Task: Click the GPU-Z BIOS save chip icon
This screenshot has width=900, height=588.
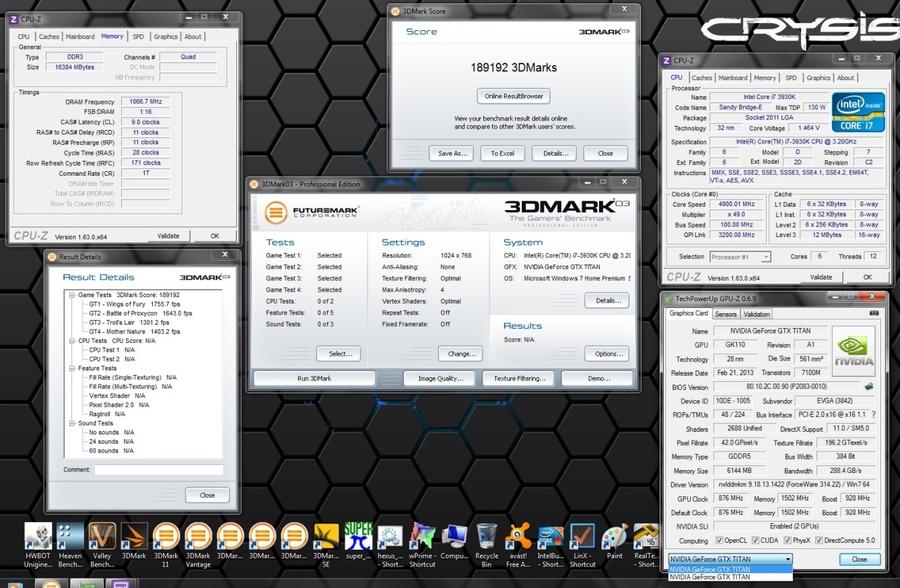Action: (x=869, y=386)
